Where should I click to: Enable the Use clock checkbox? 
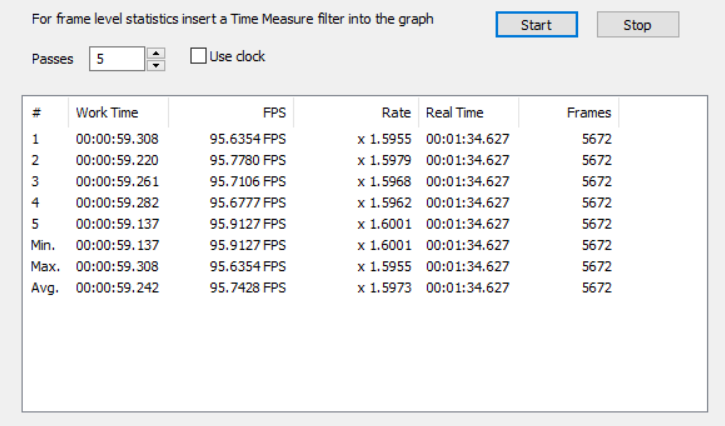[198, 56]
